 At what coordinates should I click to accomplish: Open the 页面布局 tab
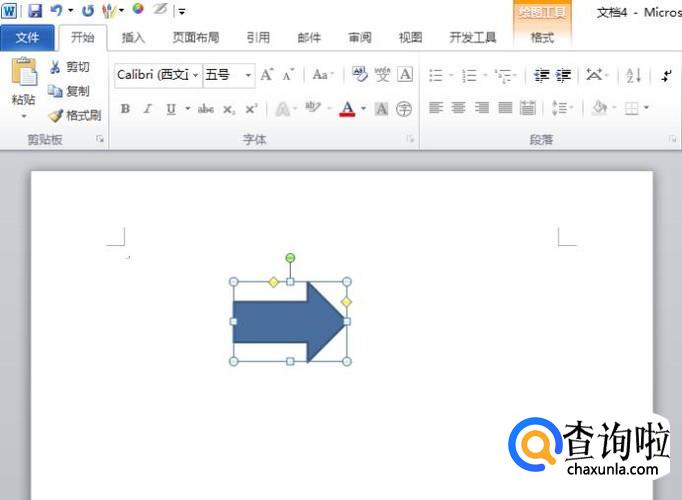coord(195,38)
